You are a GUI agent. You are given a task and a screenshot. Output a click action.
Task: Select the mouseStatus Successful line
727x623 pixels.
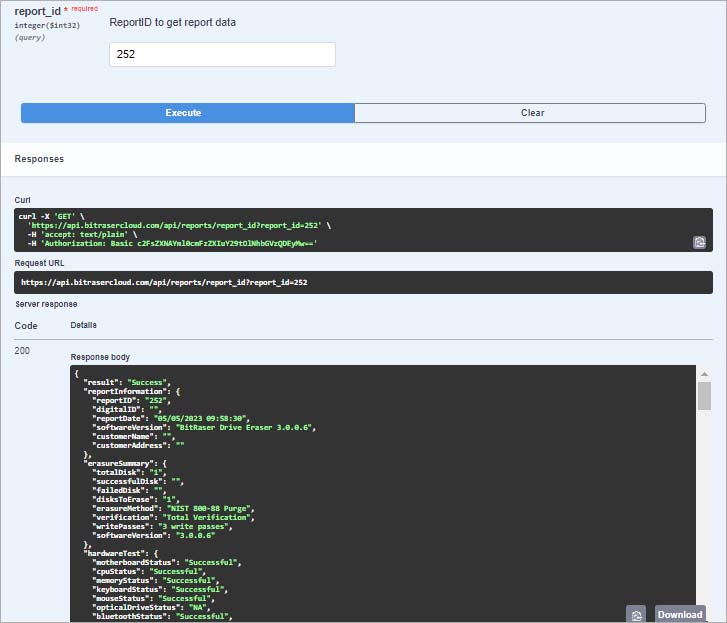[153, 598]
